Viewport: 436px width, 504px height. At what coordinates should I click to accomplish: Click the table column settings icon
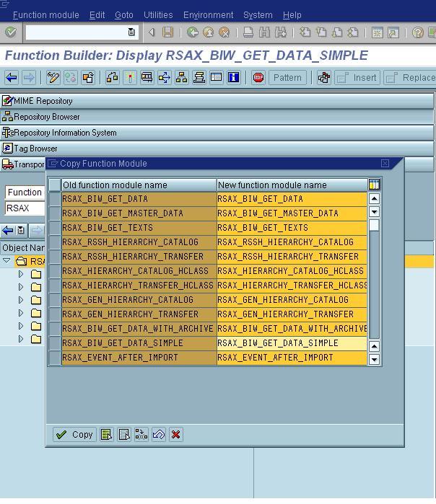click(x=374, y=185)
